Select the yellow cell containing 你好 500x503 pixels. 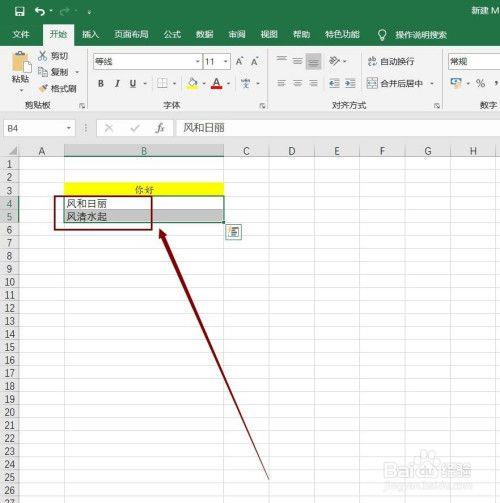coord(144,189)
